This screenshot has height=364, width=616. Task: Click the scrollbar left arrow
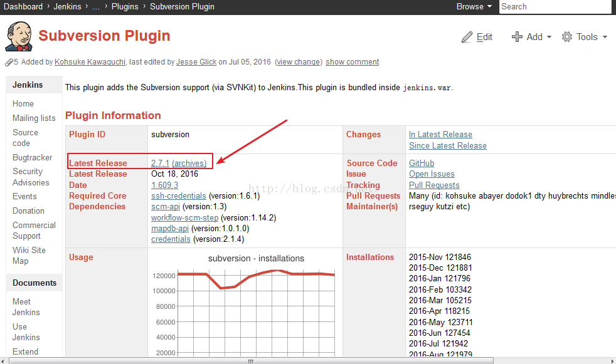[3, 361]
